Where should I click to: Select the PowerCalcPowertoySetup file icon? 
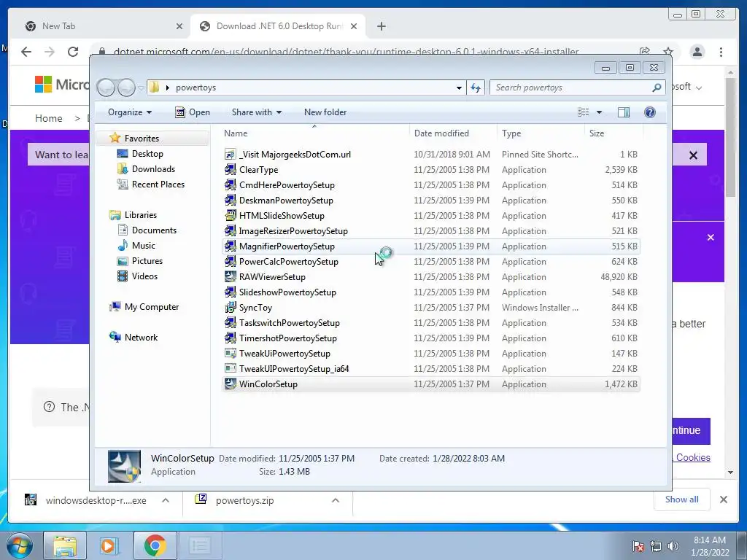click(230, 262)
